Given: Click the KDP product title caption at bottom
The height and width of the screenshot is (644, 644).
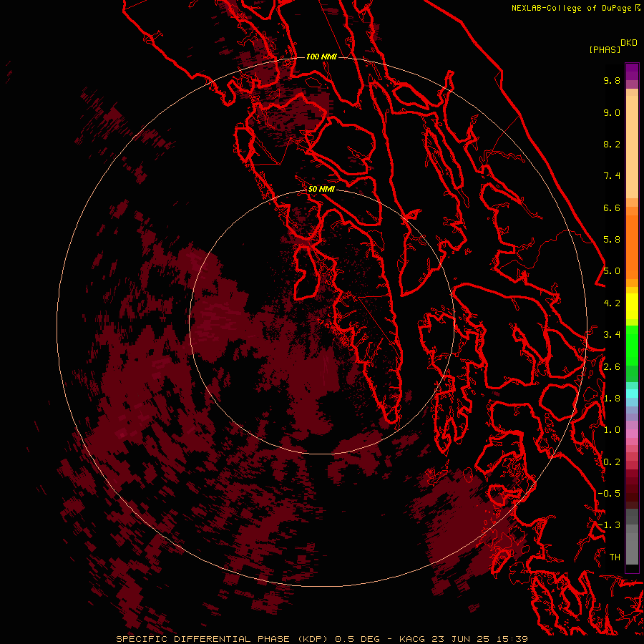Looking at the screenshot, I should 321,639.
